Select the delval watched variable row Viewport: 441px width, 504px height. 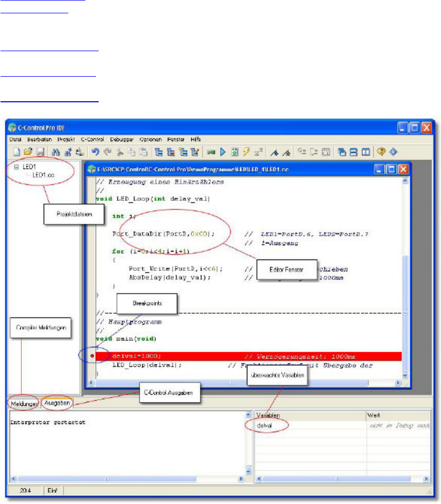pos(310,426)
